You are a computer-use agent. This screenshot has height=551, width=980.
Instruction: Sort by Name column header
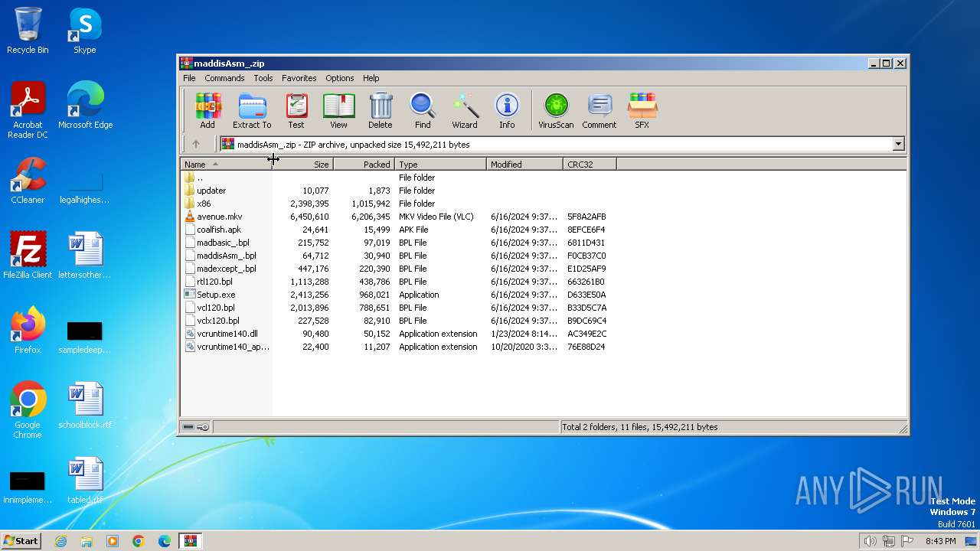pos(226,165)
